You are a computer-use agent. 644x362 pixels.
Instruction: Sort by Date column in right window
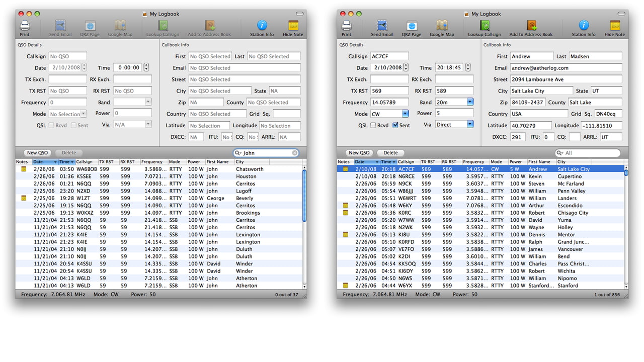[366, 162]
